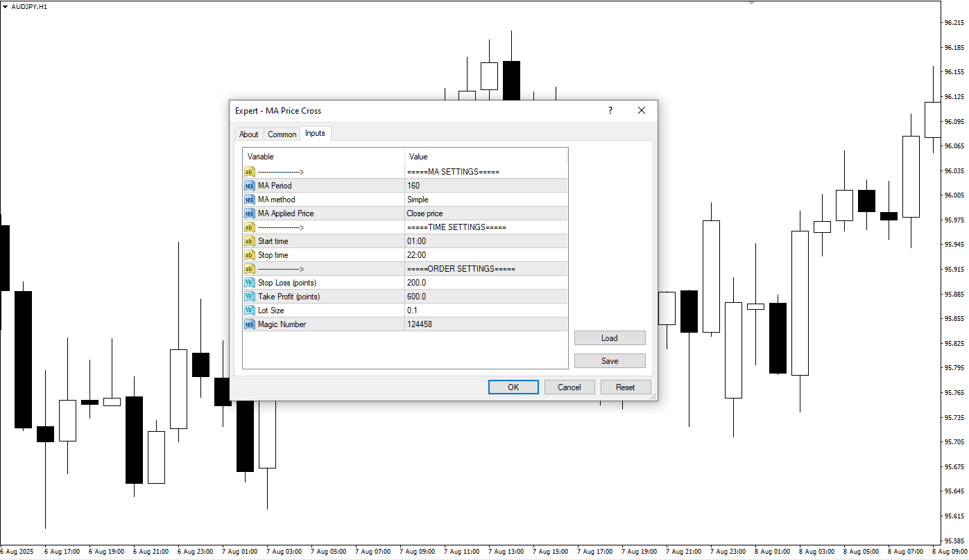This screenshot has width=969, height=560.
Task: Click the Magic Number row icon
Action: coord(250,324)
